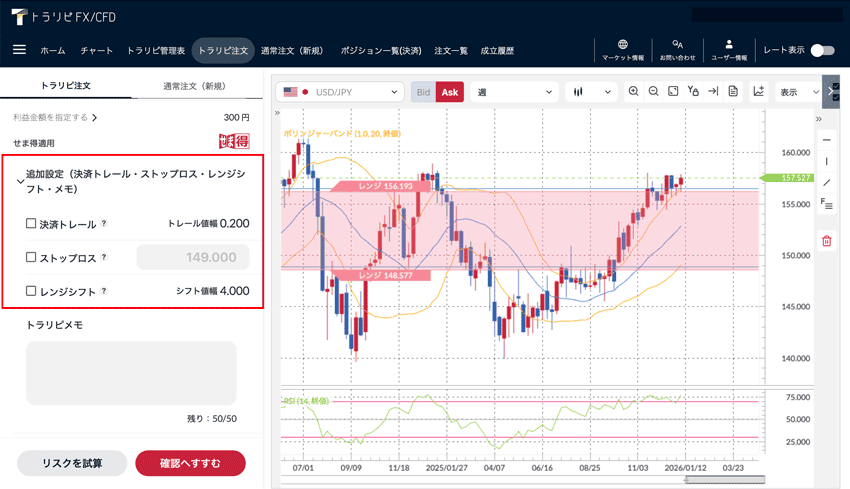
Task: Click 決済トレール help question mark
Action: pos(104,223)
